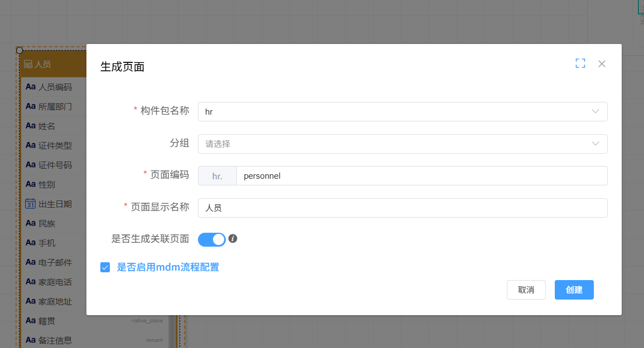Viewport: 644px width, 348px height.
Task: Select the 性别 field row
Action: 54,184
